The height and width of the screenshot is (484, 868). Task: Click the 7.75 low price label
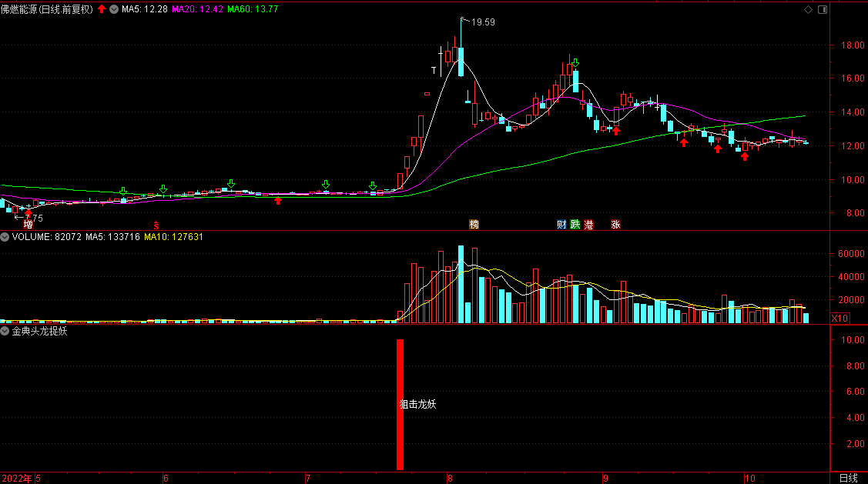click(x=35, y=219)
